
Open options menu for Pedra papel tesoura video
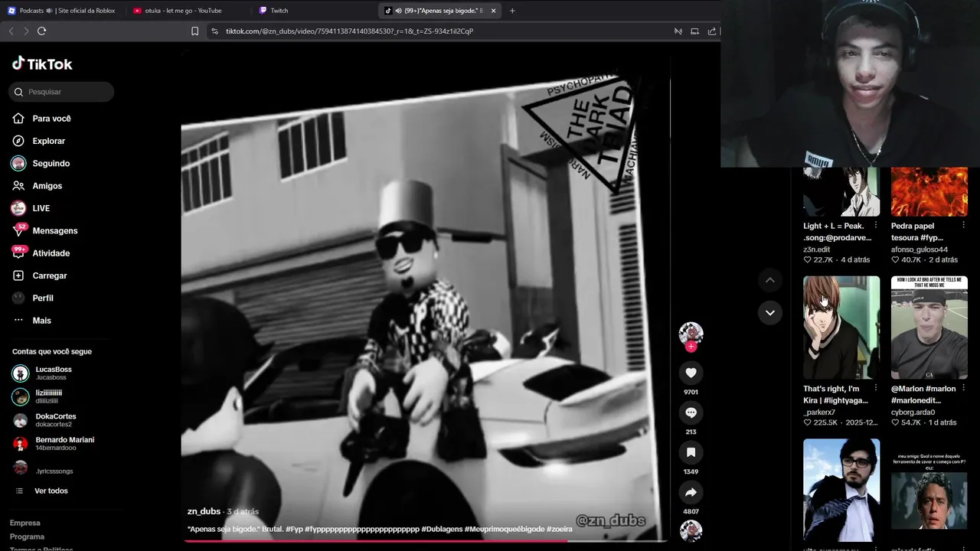tap(963, 226)
